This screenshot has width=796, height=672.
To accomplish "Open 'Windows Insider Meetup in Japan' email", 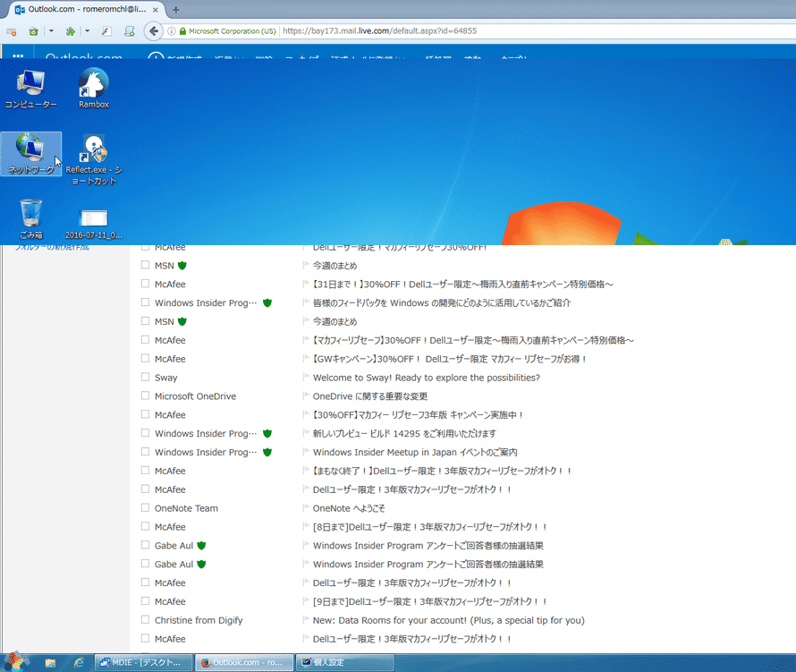I will pos(415,452).
